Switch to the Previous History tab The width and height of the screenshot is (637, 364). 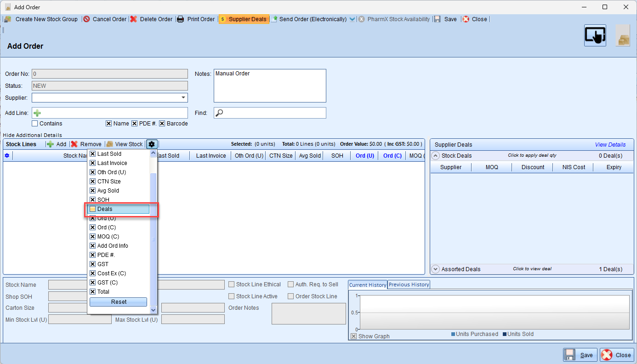click(409, 284)
